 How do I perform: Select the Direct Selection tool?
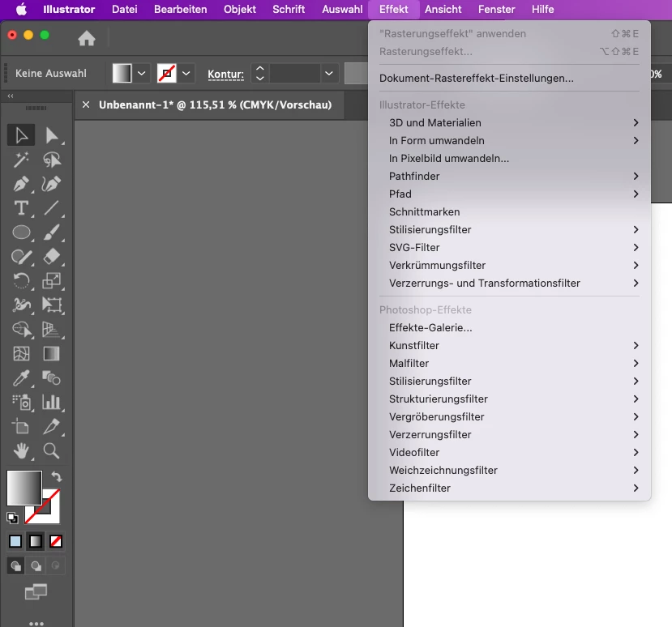click(x=52, y=135)
